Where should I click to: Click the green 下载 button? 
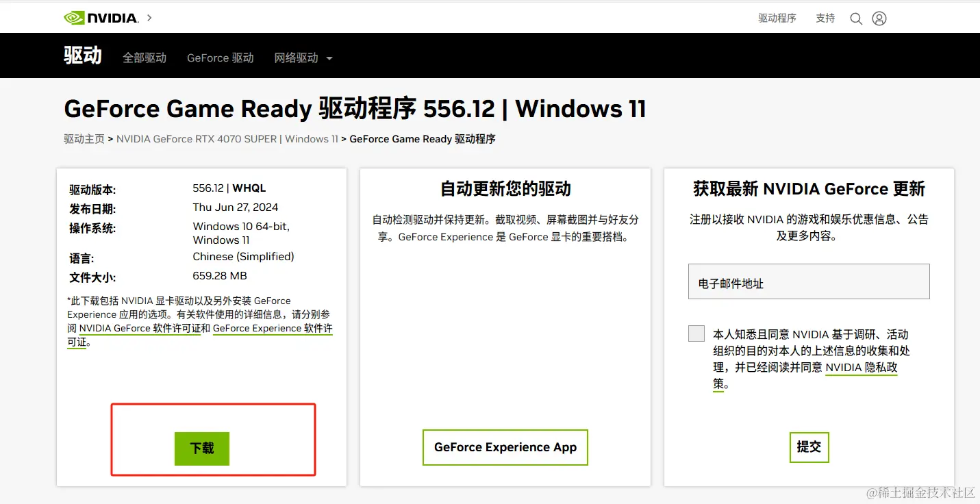(x=202, y=449)
